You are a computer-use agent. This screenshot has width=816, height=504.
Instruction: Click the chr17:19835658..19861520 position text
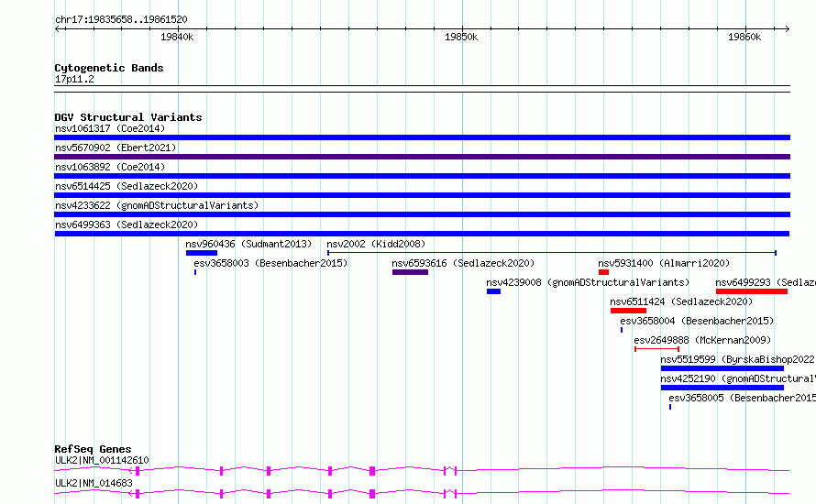click(121, 19)
